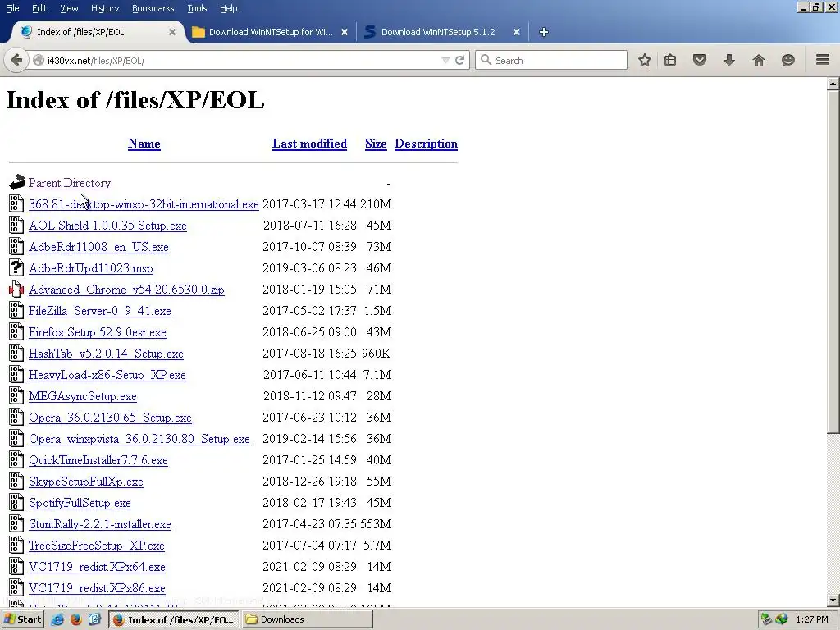Open the View menu

tap(69, 8)
